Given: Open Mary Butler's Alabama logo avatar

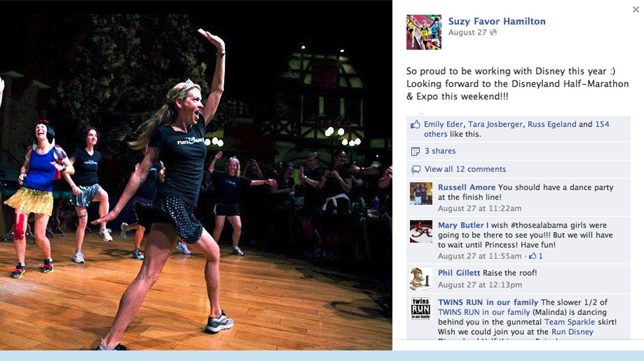Looking at the screenshot, I should pyautogui.click(x=421, y=231).
